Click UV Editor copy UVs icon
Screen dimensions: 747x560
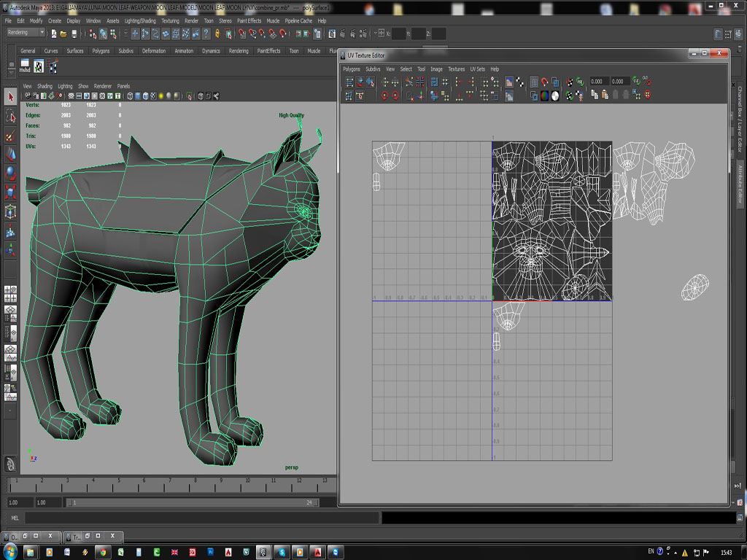coord(595,96)
